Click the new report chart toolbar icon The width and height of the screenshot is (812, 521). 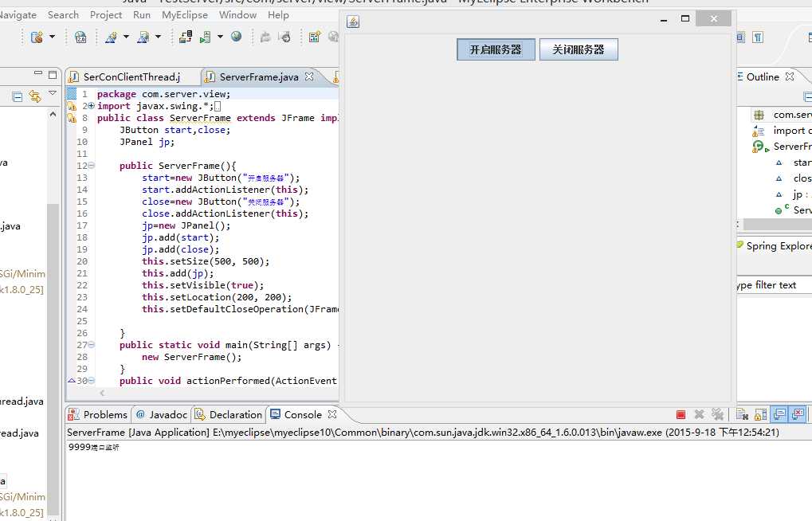pyautogui.click(x=314, y=37)
